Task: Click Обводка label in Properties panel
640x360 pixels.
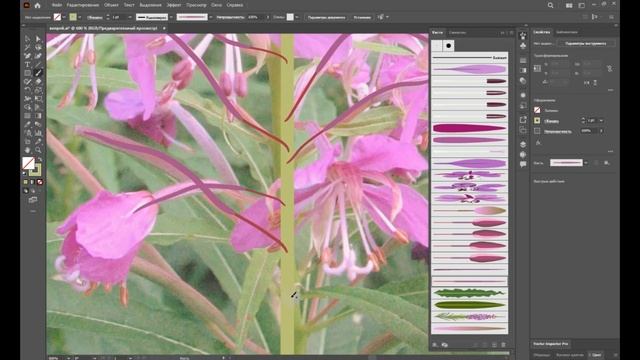Action: tap(551, 121)
